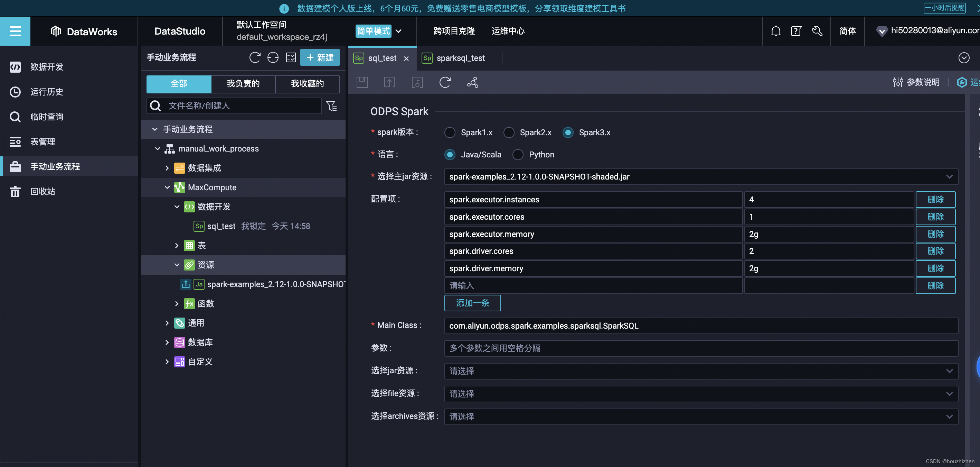Delete spark.driver.memory config row
The image size is (980, 467).
935,268
